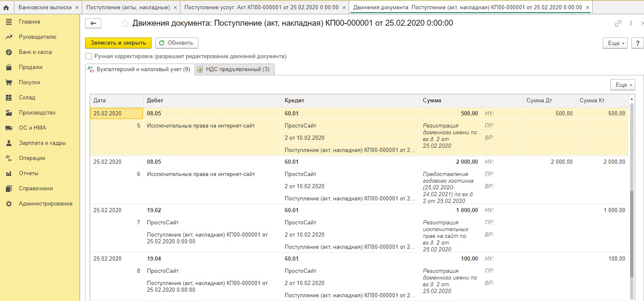Select НДС предъявленный (3) tab

point(235,69)
